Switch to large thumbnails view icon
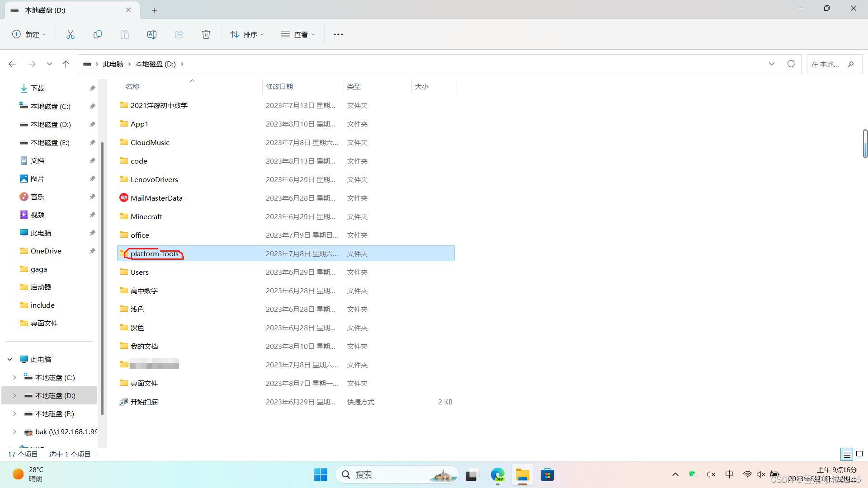Screen dimensions: 868x488 [859, 454]
